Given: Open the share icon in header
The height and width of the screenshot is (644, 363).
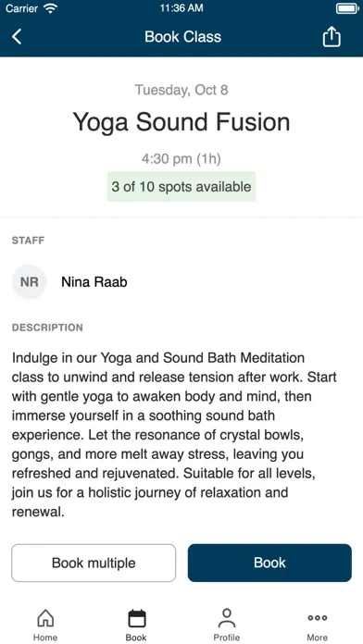Looking at the screenshot, I should [332, 37].
